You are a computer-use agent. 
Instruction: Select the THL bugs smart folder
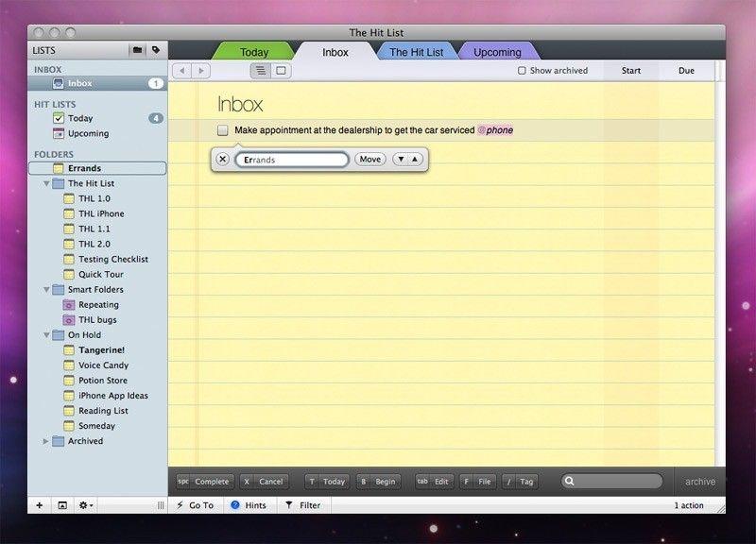point(97,320)
